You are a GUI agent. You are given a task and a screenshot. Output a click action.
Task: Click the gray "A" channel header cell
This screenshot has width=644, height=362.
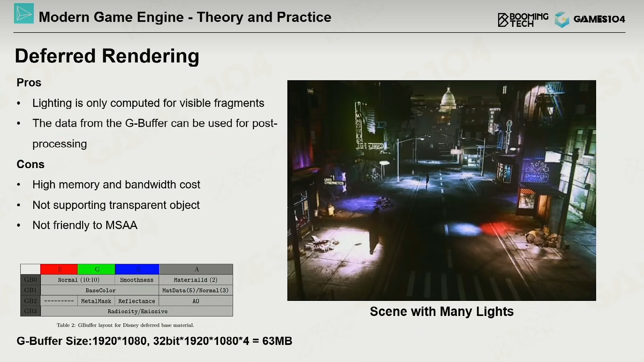[x=196, y=269]
